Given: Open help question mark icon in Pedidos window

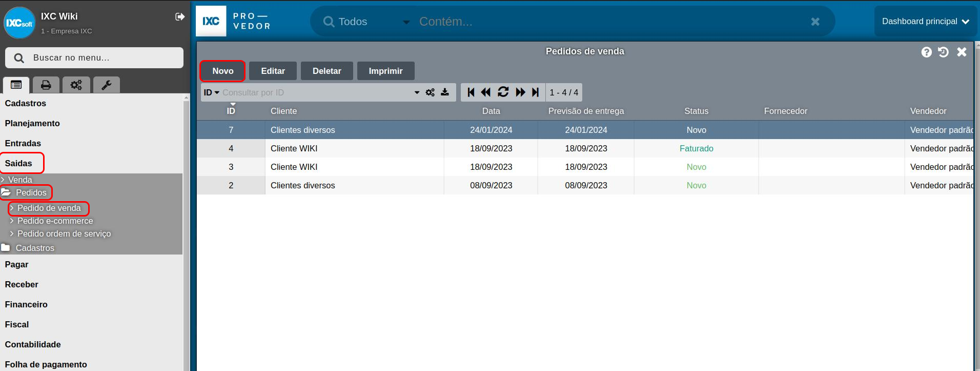Looking at the screenshot, I should [926, 52].
